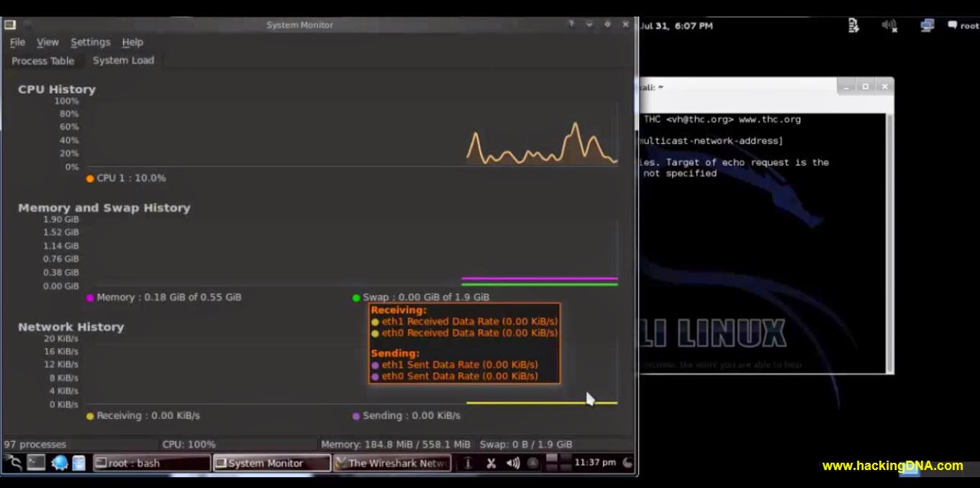Click the roll-up chevron on System Monitor titlebar
This screenshot has height=488, width=980.
coord(589,24)
